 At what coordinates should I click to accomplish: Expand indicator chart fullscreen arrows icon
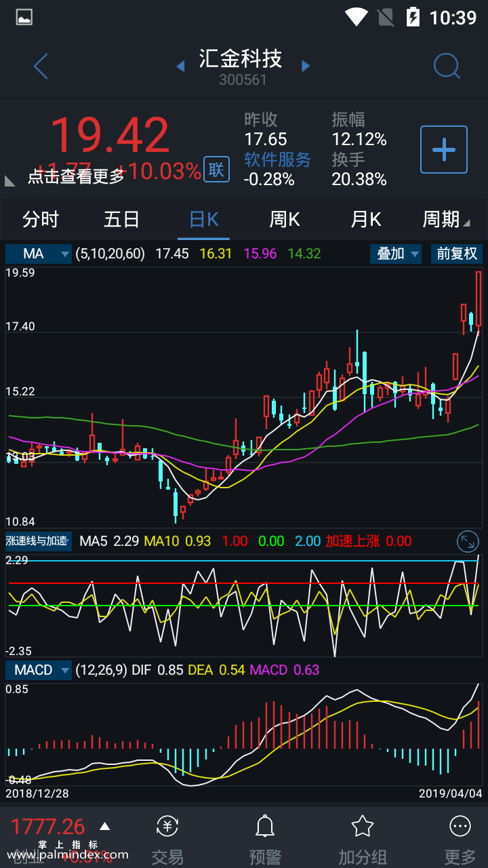(468, 541)
